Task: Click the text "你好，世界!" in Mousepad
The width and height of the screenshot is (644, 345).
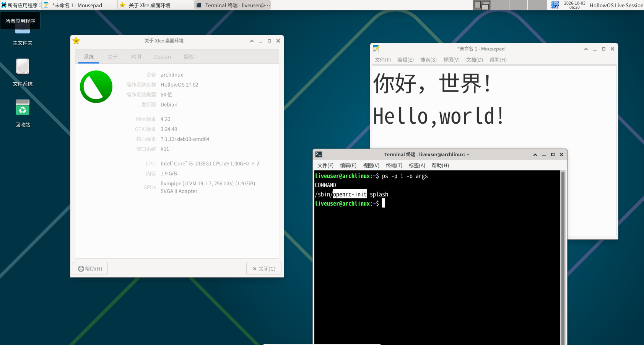Action: tap(432, 83)
